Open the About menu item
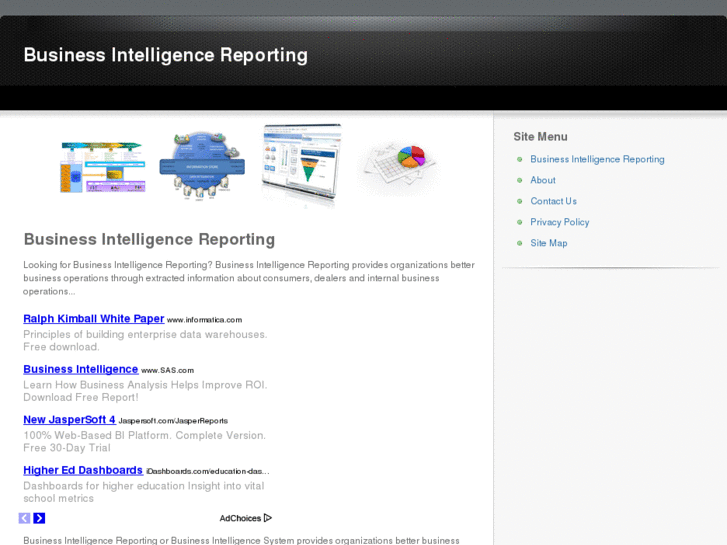727x545 pixels. click(542, 180)
